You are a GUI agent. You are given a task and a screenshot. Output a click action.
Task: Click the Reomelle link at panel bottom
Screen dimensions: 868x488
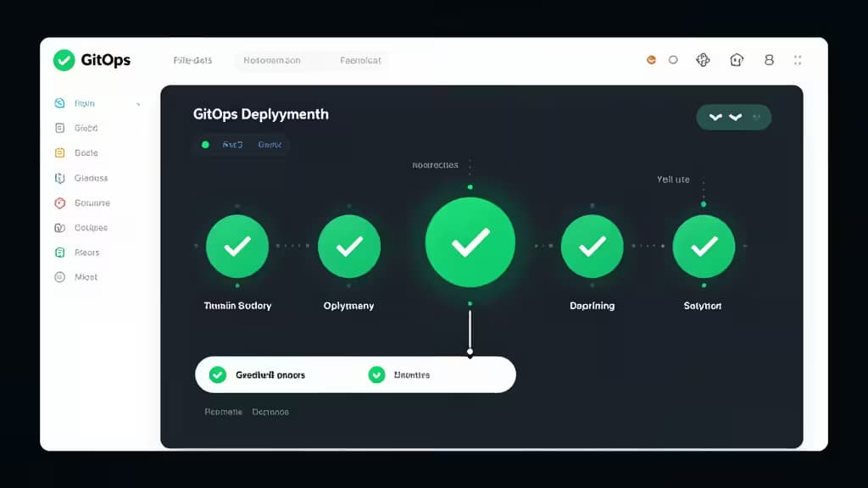[x=223, y=412]
